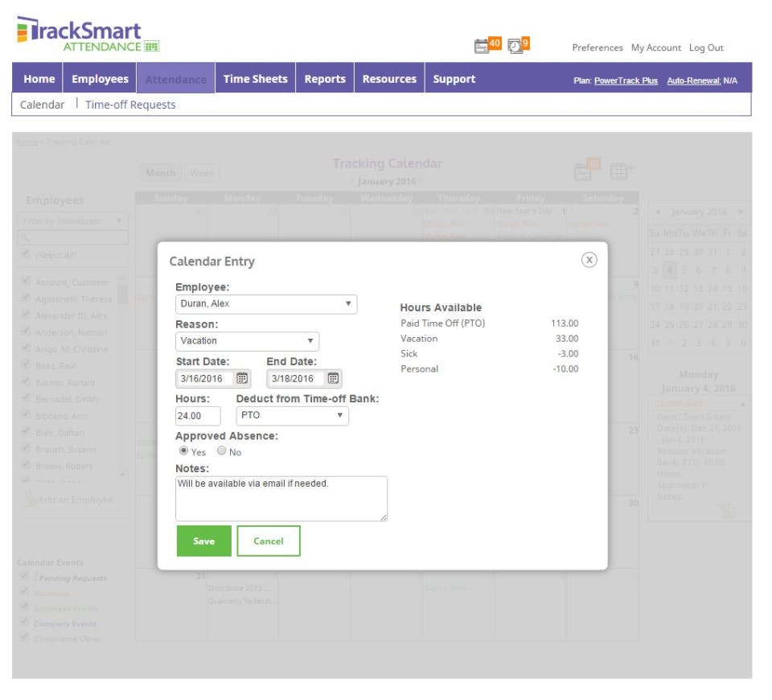Open the Employee dropdown showing Duran, Alex
This screenshot has height=700, width=772.
265,304
